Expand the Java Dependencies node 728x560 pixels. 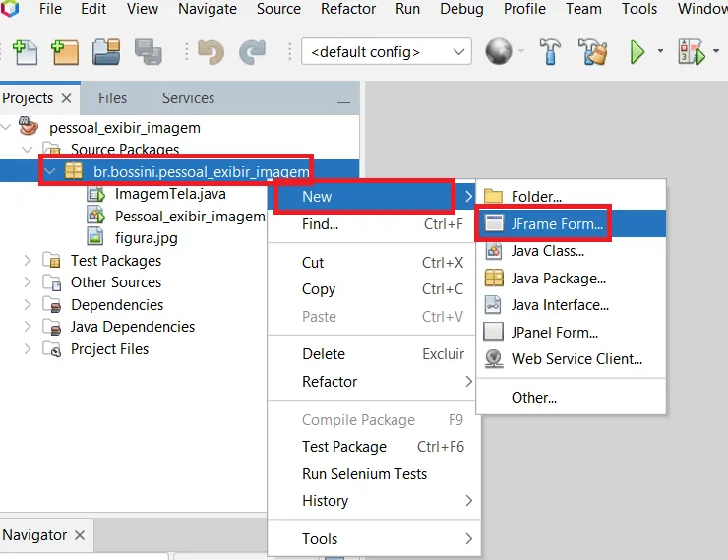28,327
